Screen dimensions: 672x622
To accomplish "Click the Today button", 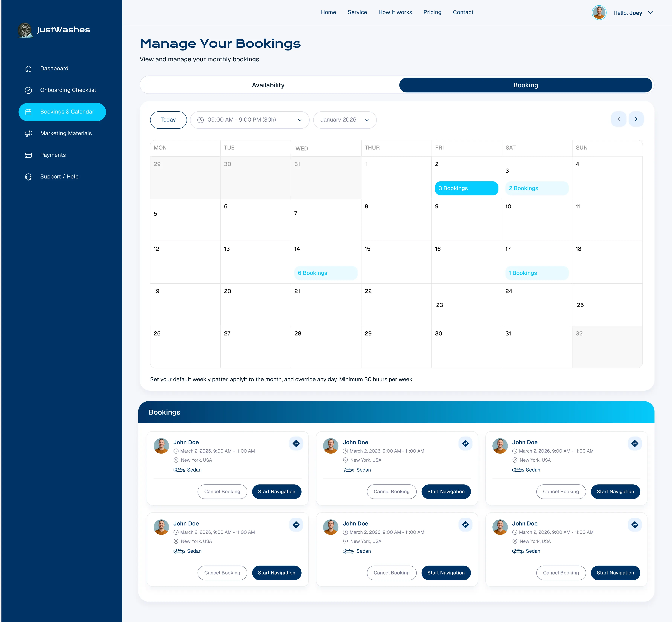I will (x=168, y=120).
